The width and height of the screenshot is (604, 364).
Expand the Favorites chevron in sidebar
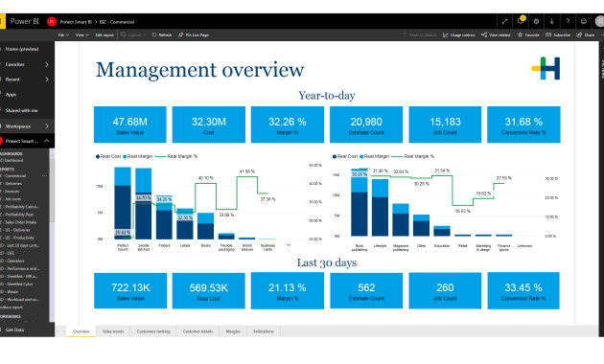47,64
